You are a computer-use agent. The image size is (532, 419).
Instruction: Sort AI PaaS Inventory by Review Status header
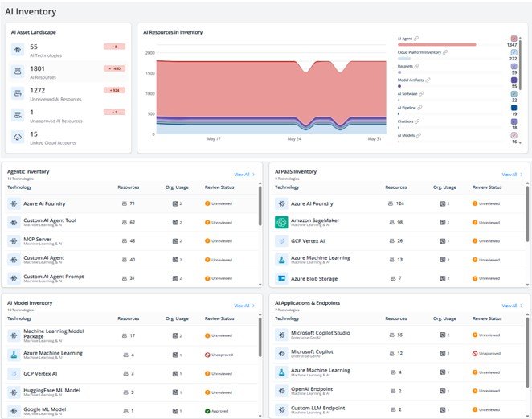coord(487,187)
